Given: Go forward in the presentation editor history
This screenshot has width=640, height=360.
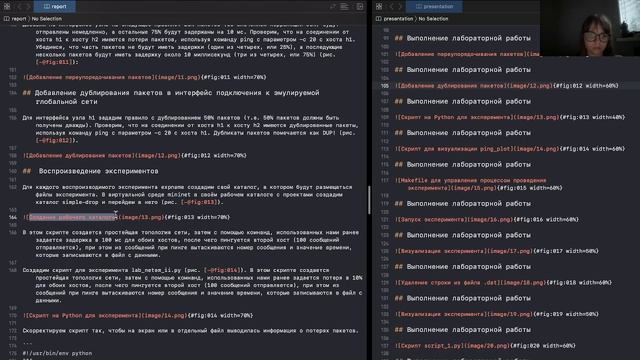Looking at the screenshot, I should click(x=400, y=6).
